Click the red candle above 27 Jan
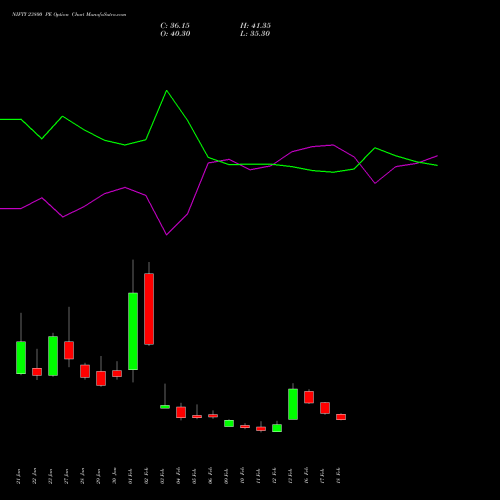This screenshot has height=500, width=500. pos(69,350)
